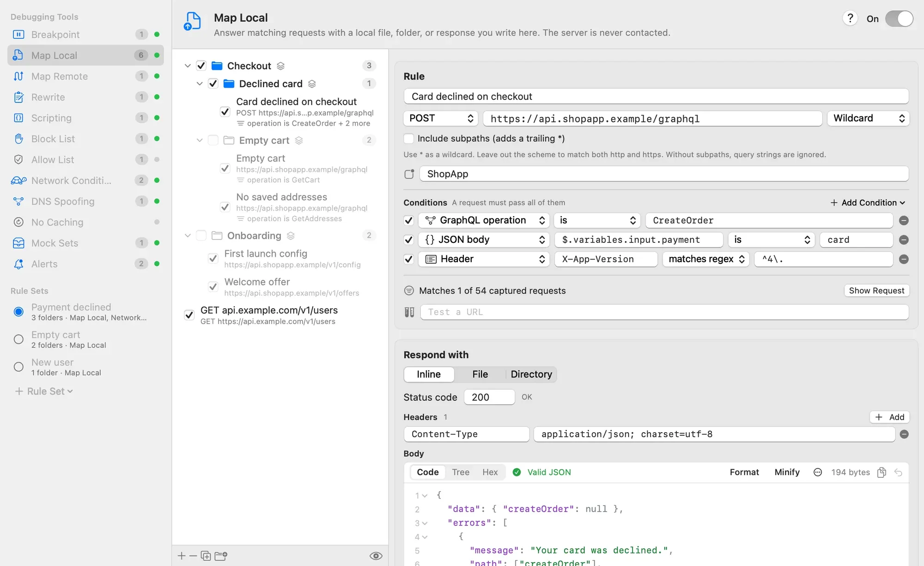Create a new folder in rule list
The height and width of the screenshot is (566, 924).
pos(221,556)
